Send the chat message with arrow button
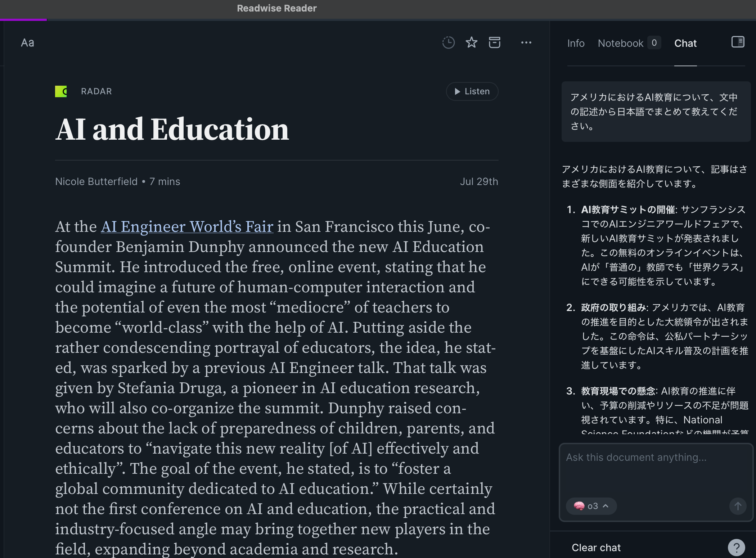The width and height of the screenshot is (756, 558). (x=738, y=506)
